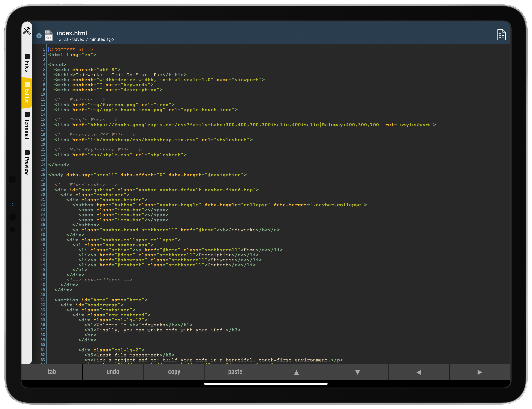Close the index.html file
The image size is (532, 409).
pos(39,36)
